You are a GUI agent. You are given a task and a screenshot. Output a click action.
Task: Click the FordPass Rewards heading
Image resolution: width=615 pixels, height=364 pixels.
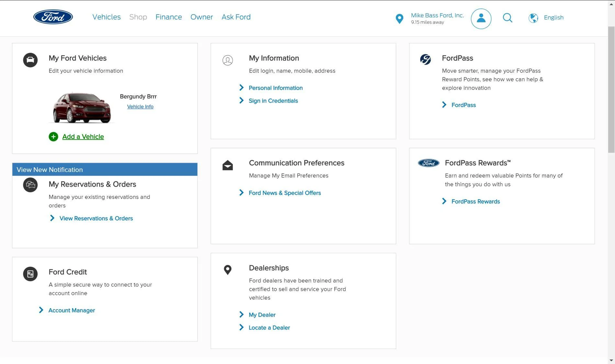click(478, 163)
